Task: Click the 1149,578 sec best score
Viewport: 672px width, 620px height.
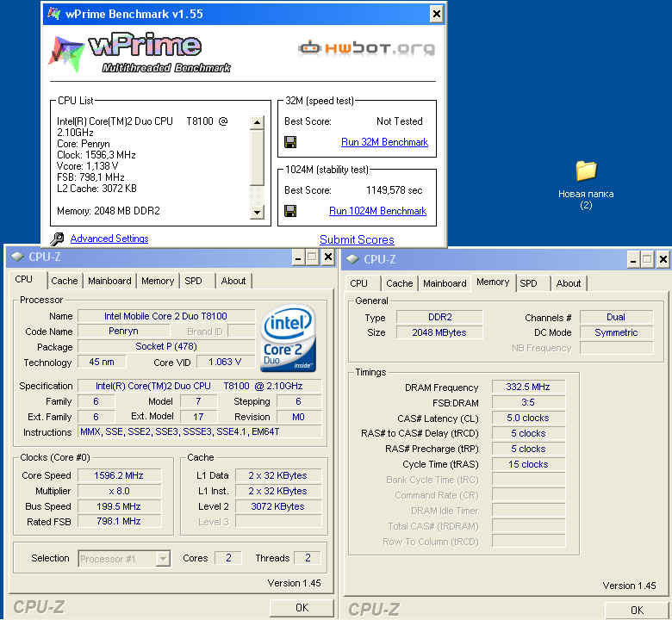Action: (394, 190)
